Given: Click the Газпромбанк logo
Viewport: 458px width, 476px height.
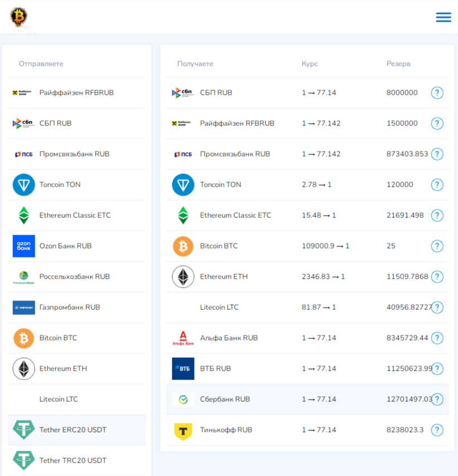Looking at the screenshot, I should [23, 308].
